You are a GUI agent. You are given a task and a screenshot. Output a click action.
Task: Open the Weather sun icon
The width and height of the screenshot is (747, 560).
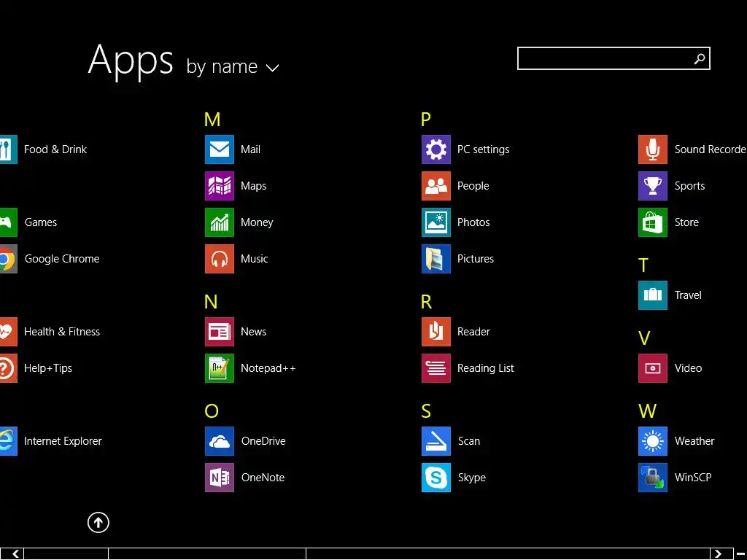pyautogui.click(x=653, y=441)
